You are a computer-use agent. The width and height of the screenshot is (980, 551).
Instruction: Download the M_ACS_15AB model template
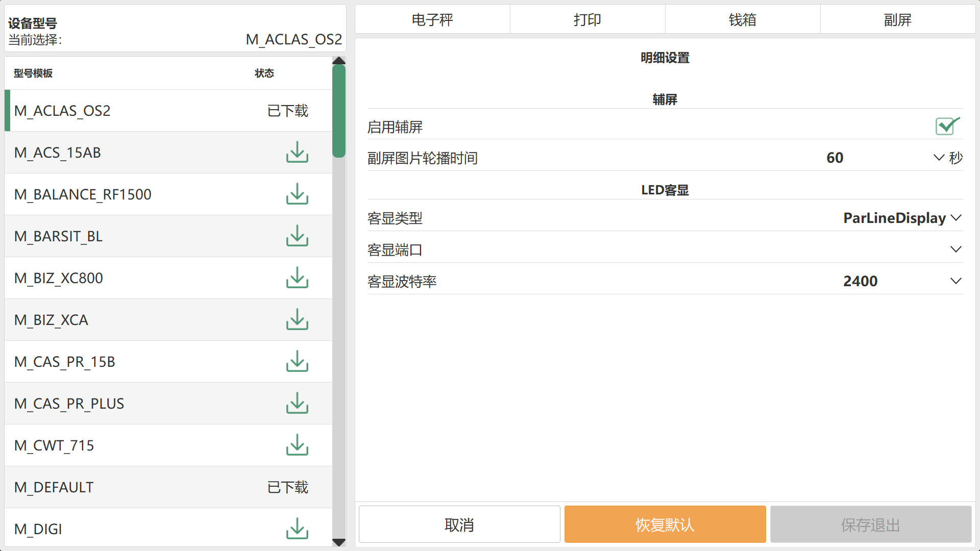pyautogui.click(x=297, y=153)
